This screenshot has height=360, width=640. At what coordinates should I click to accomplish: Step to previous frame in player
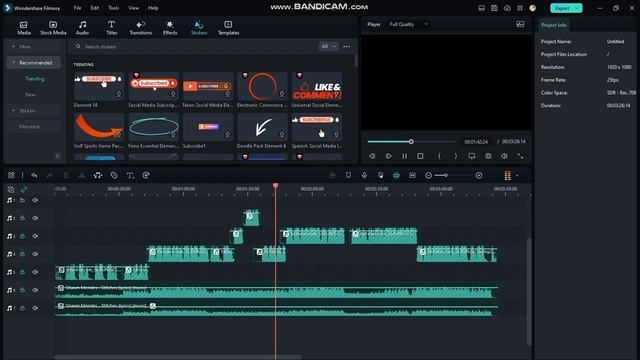point(372,156)
